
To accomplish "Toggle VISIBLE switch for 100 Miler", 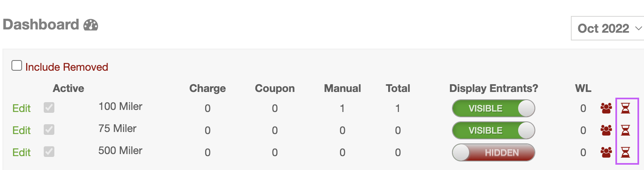I will [x=494, y=108].
